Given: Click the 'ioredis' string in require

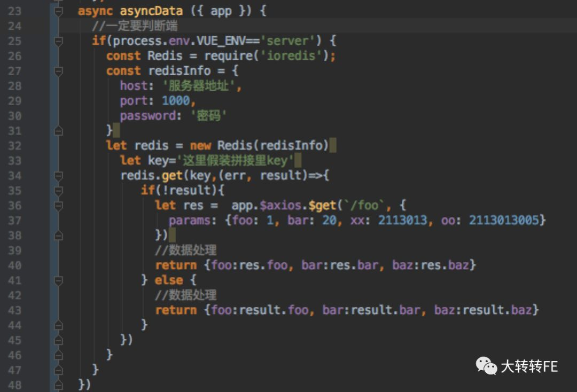Looking at the screenshot, I should (x=291, y=56).
